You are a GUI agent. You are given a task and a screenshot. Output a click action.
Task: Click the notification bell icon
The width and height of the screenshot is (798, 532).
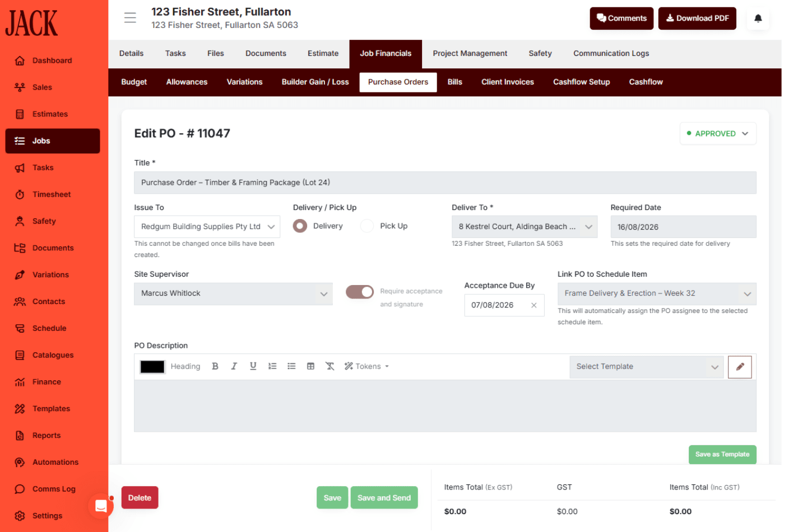point(758,18)
